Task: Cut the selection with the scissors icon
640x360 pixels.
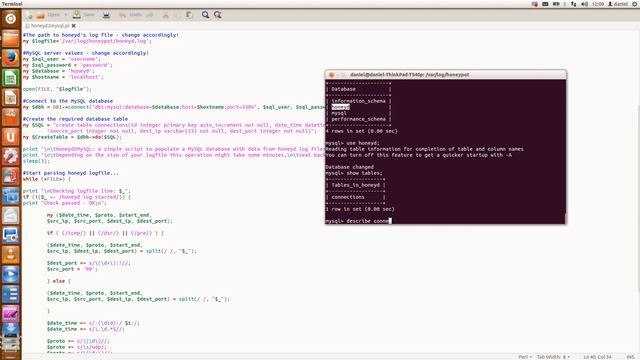Action: tap(165, 15)
